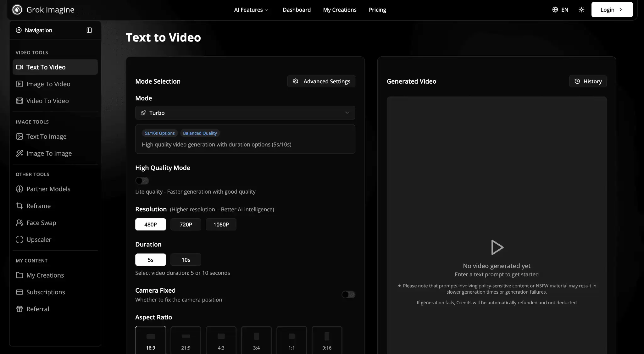Choose the 9:16 aspect ratio thumbnail
This screenshot has width=644, height=354.
point(327,340)
